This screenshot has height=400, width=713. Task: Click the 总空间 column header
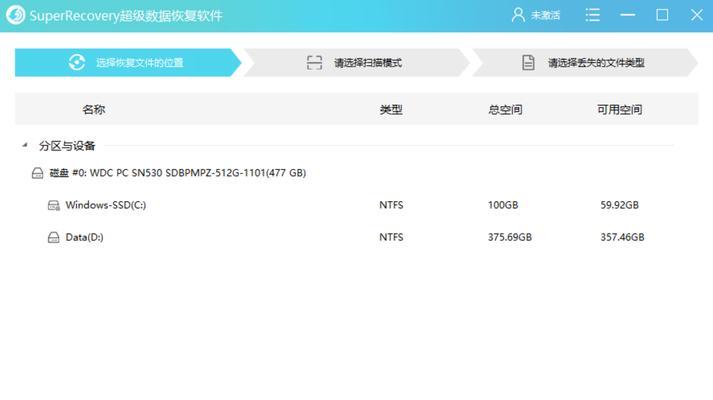(x=505, y=110)
